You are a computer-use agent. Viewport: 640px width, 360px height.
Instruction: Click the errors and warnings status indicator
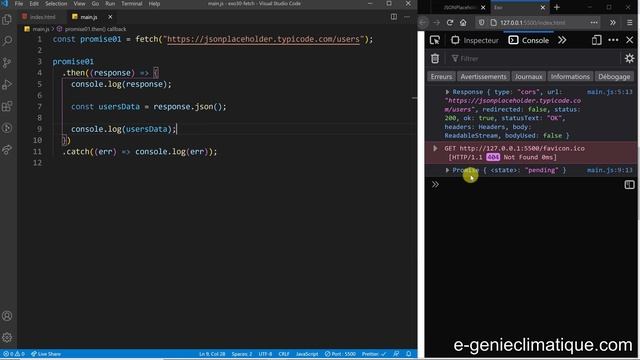pos(14,354)
